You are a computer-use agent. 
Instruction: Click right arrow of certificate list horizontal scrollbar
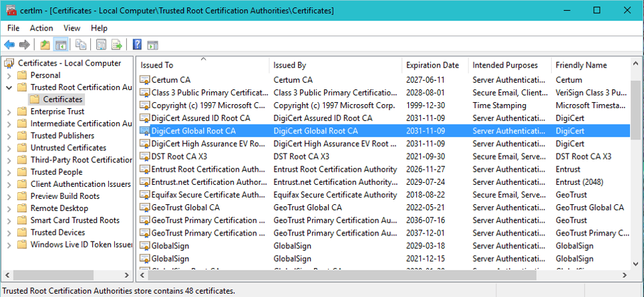coord(625,275)
